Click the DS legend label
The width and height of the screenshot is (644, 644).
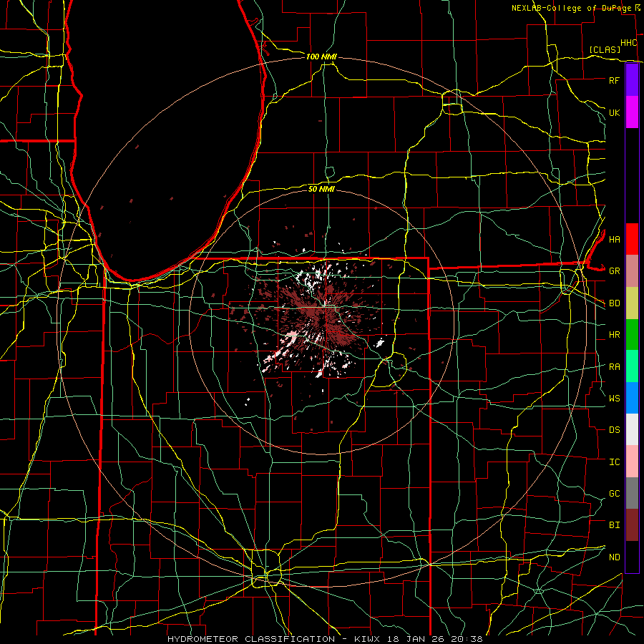coord(615,430)
